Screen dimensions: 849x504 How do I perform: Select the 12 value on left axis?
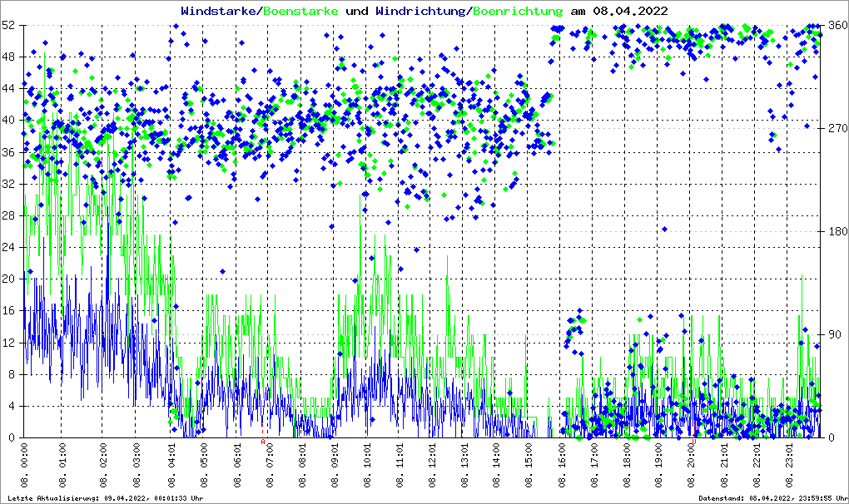click(11, 343)
